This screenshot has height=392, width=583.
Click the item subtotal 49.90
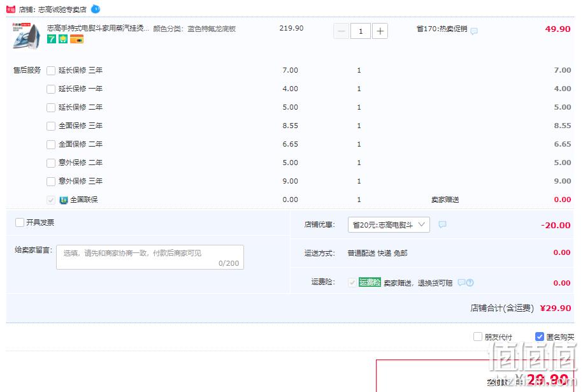pyautogui.click(x=558, y=29)
